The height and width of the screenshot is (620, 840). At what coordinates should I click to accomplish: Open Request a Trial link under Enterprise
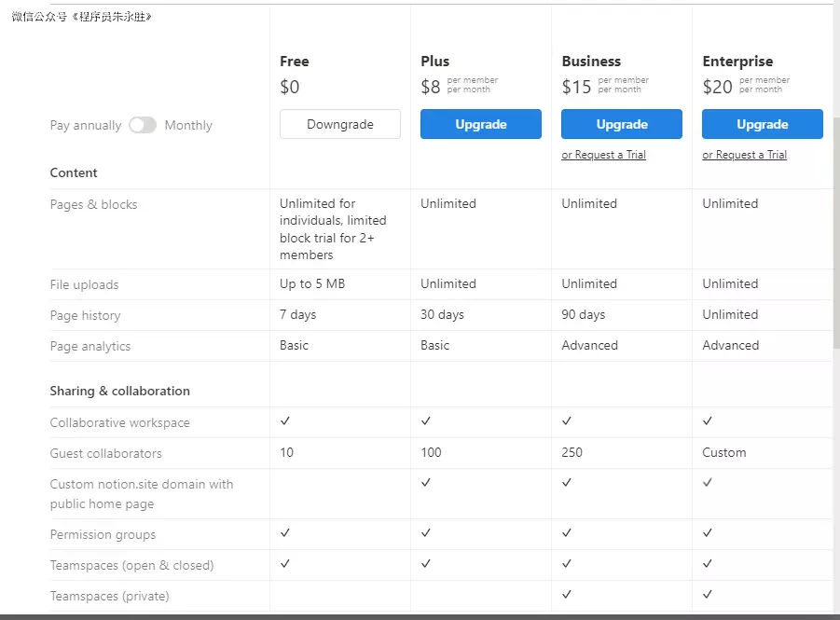pyautogui.click(x=744, y=155)
